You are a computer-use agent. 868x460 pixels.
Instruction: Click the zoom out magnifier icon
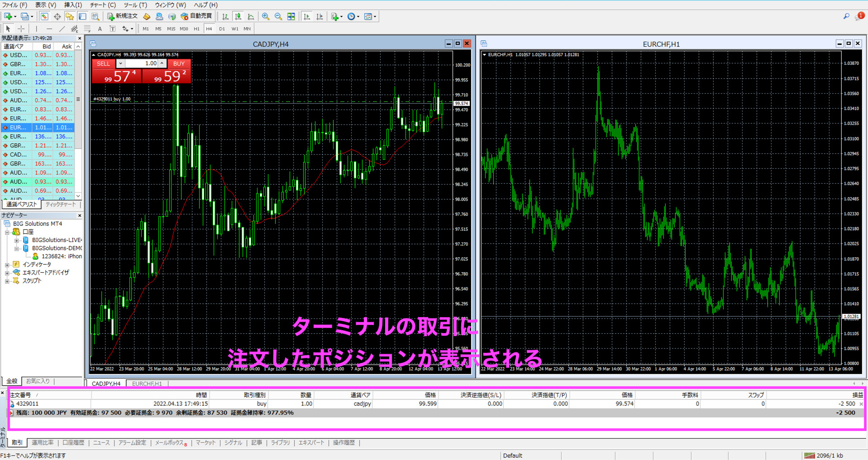pyautogui.click(x=278, y=16)
